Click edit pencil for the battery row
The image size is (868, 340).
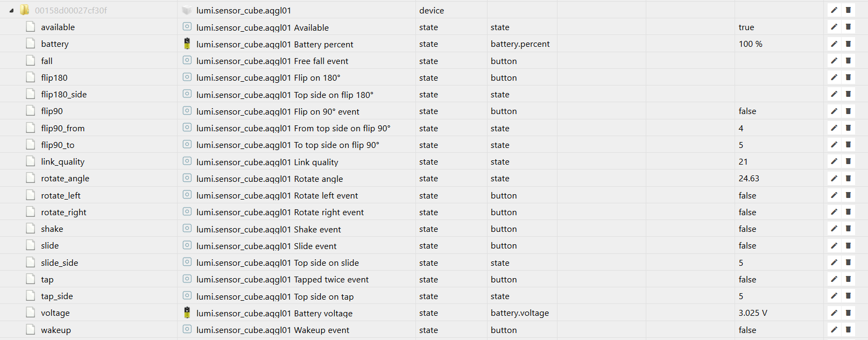click(834, 44)
